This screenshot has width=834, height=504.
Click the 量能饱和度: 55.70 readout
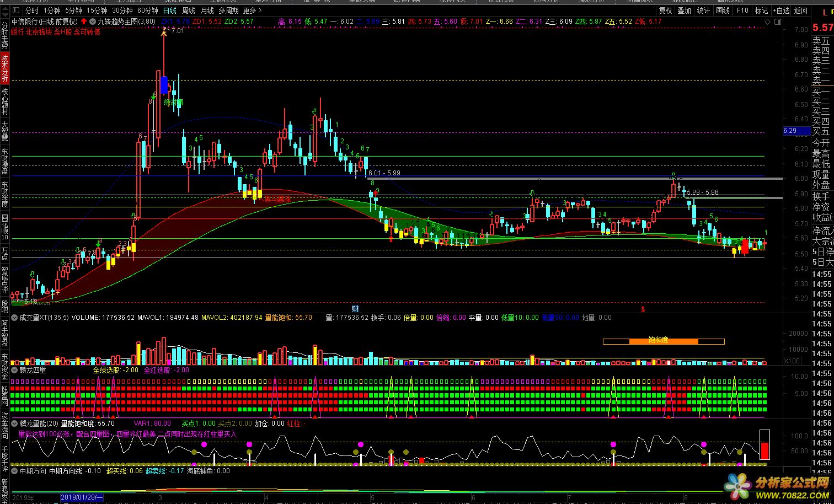tap(88, 423)
